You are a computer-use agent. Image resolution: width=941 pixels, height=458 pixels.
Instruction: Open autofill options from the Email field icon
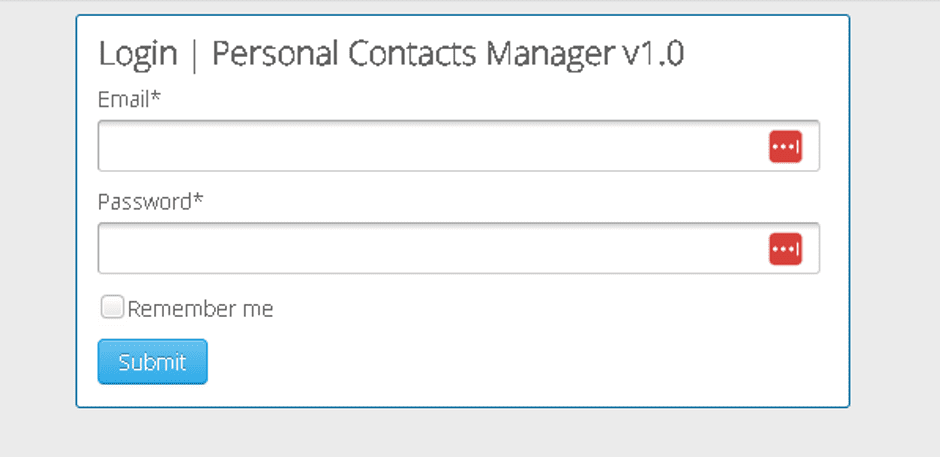(x=785, y=146)
